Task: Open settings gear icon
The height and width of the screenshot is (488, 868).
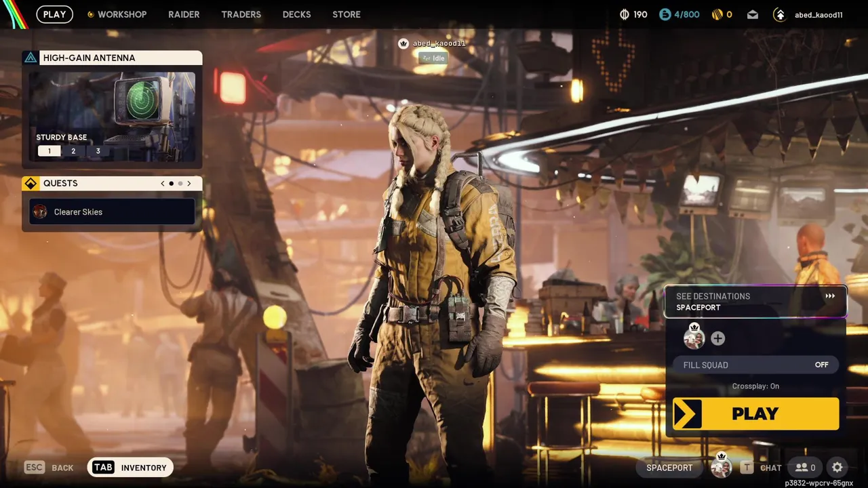Action: click(837, 468)
